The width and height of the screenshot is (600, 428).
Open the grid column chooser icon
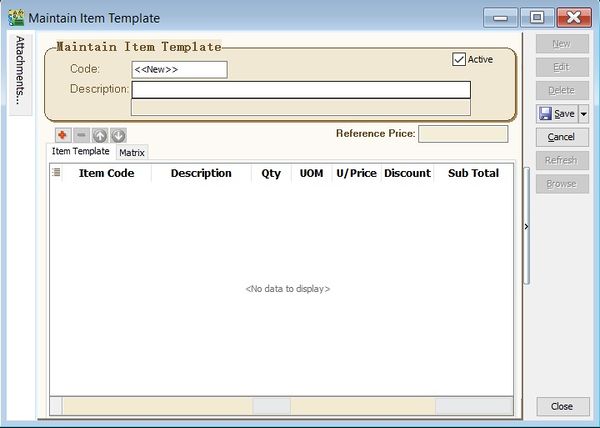click(x=56, y=173)
